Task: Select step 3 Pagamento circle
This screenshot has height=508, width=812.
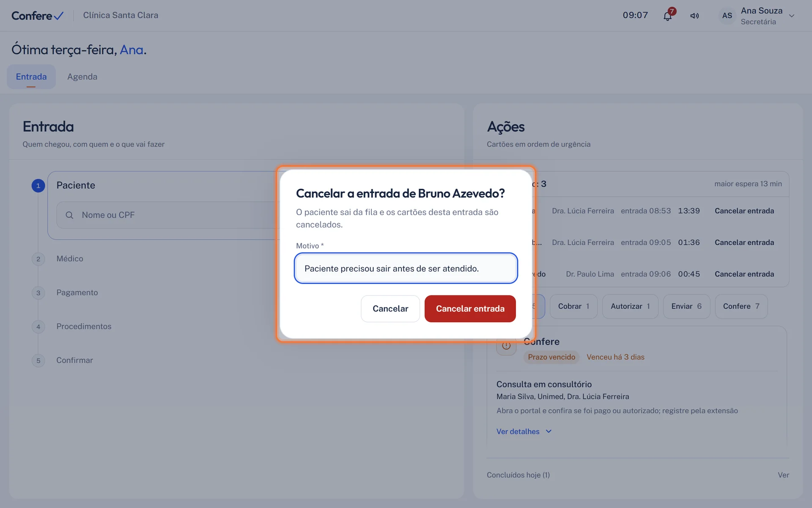Action: 38,293
